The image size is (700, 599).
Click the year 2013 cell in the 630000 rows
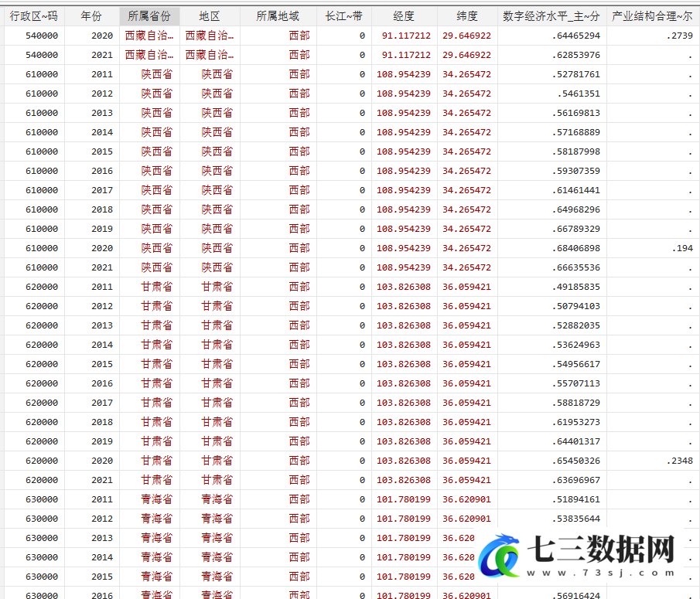click(x=102, y=539)
